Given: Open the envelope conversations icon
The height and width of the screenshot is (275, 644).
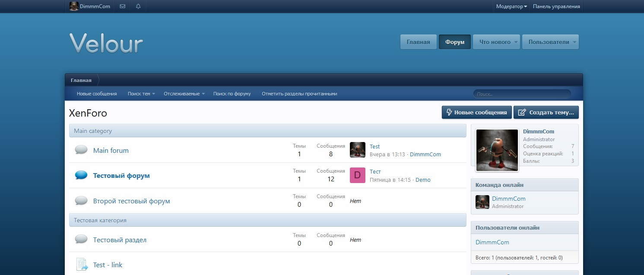Looking at the screenshot, I should tap(122, 6).
